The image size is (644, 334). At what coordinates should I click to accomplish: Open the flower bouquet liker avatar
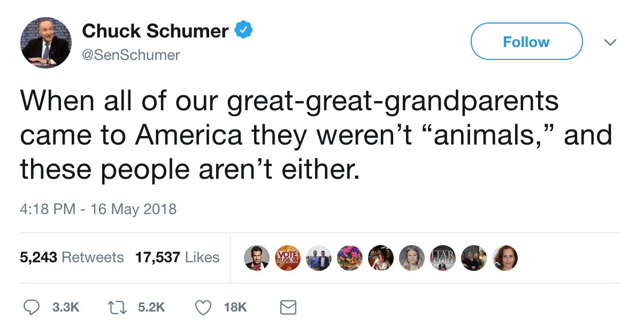[x=350, y=258]
